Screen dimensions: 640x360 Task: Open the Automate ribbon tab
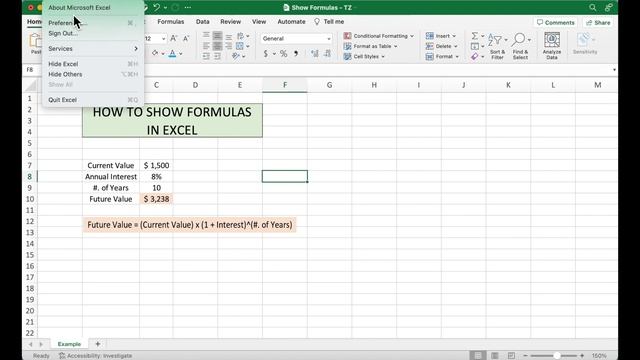point(291,22)
